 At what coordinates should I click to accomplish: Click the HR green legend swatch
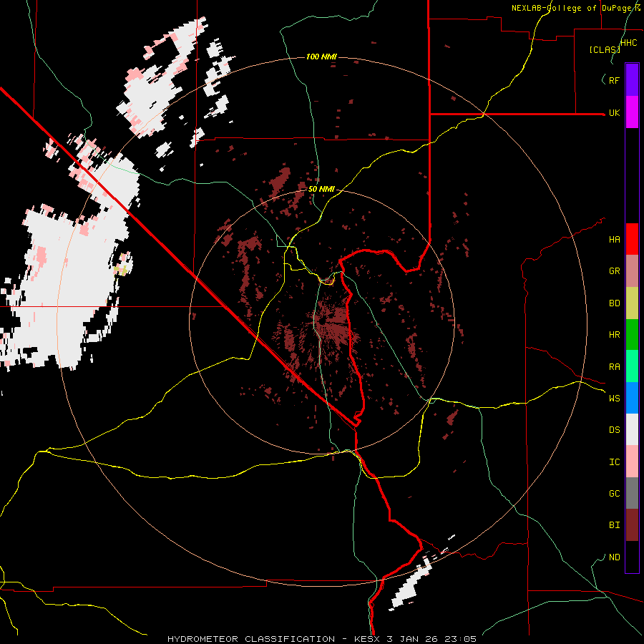point(632,335)
